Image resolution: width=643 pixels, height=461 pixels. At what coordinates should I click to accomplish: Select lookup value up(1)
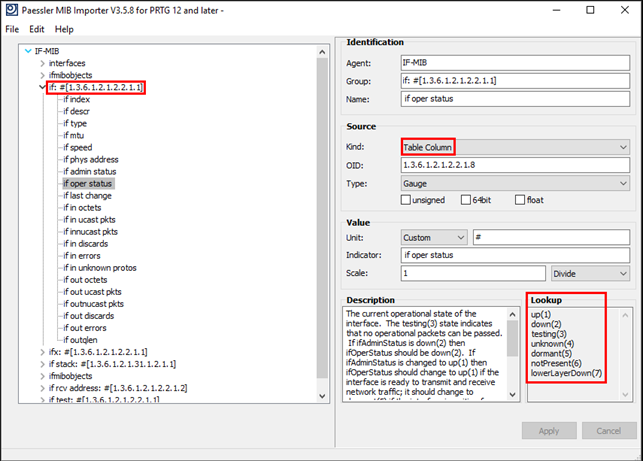(541, 315)
